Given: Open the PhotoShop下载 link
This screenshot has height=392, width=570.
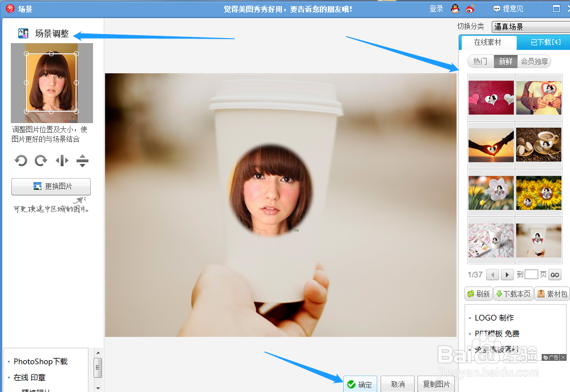Looking at the screenshot, I should (x=41, y=361).
